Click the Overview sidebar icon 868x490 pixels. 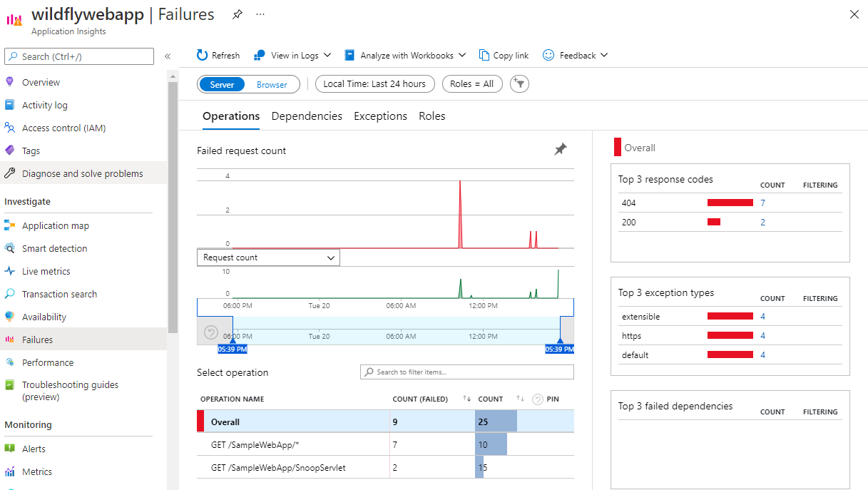9,82
